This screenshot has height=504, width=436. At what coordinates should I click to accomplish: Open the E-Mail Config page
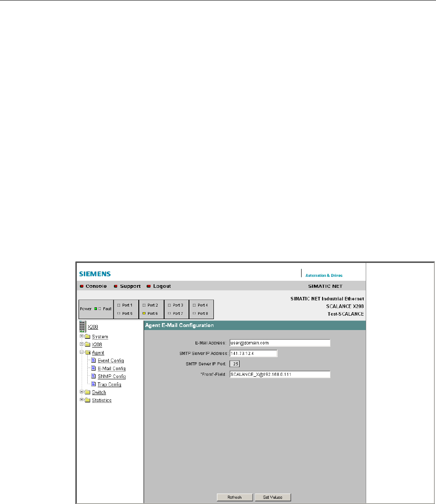point(112,369)
